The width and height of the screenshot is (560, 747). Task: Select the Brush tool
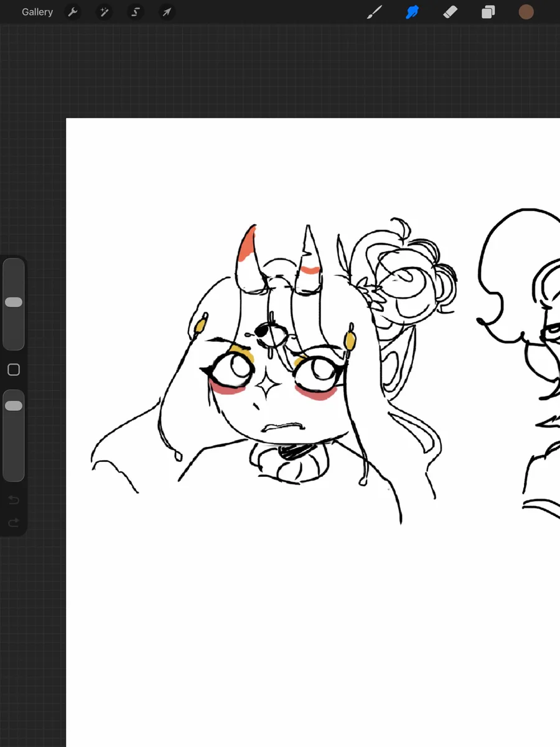coord(374,12)
